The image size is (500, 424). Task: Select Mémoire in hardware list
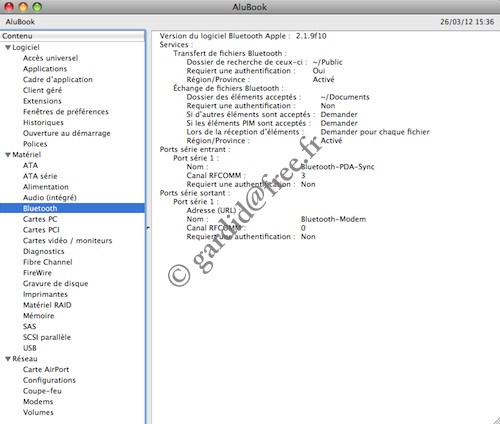(x=38, y=316)
